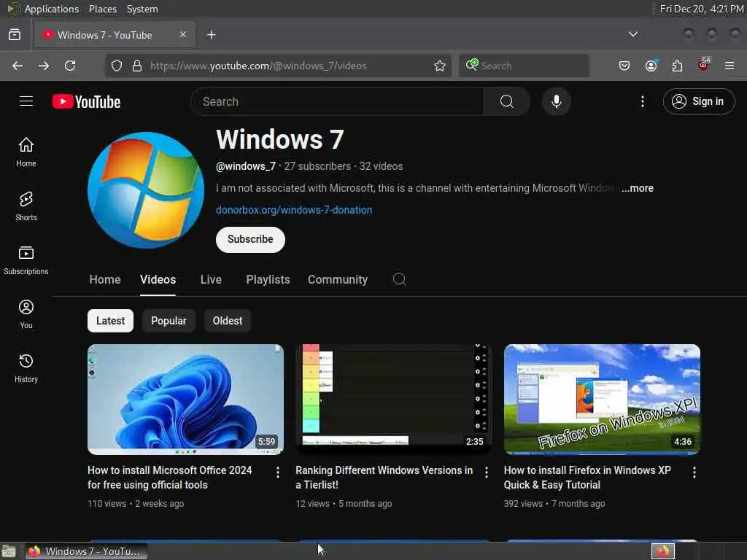Click the YouTube search magnifier button
The width and height of the screenshot is (747, 560).
[506, 101]
